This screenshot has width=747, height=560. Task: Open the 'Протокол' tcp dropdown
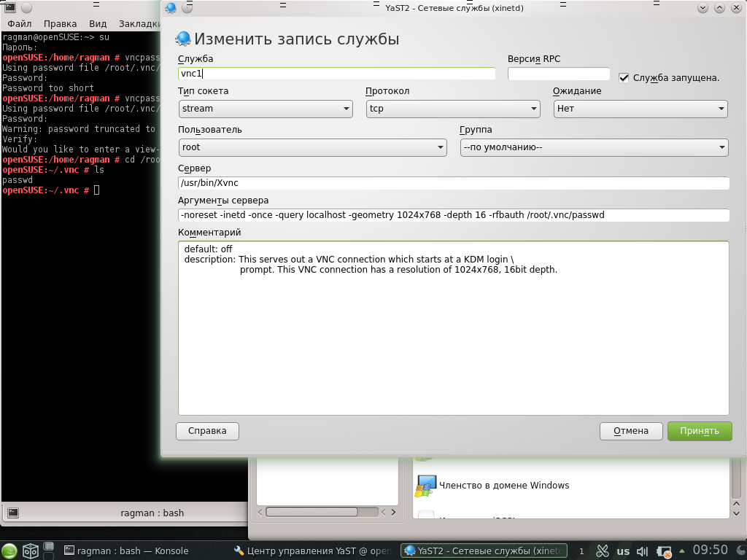[452, 109]
